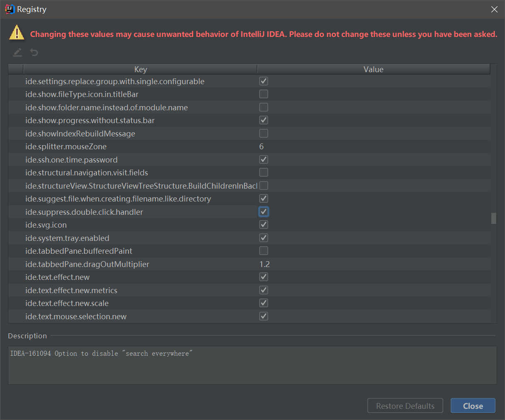Select the ide.suppress.double.click.handler key
The height and width of the screenshot is (420, 505).
click(x=84, y=212)
